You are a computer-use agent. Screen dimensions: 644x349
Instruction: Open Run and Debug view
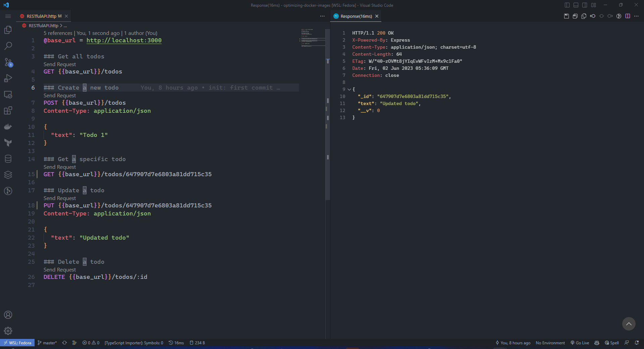[8, 78]
